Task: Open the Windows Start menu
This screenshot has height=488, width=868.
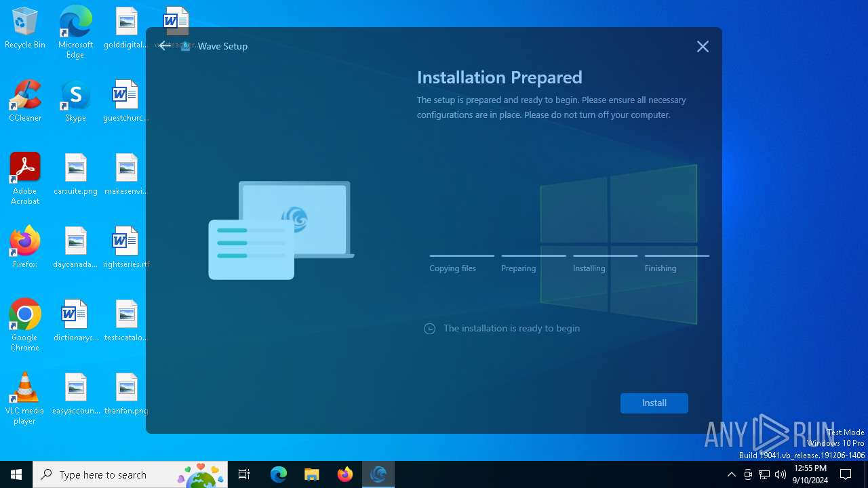Action: [x=16, y=474]
